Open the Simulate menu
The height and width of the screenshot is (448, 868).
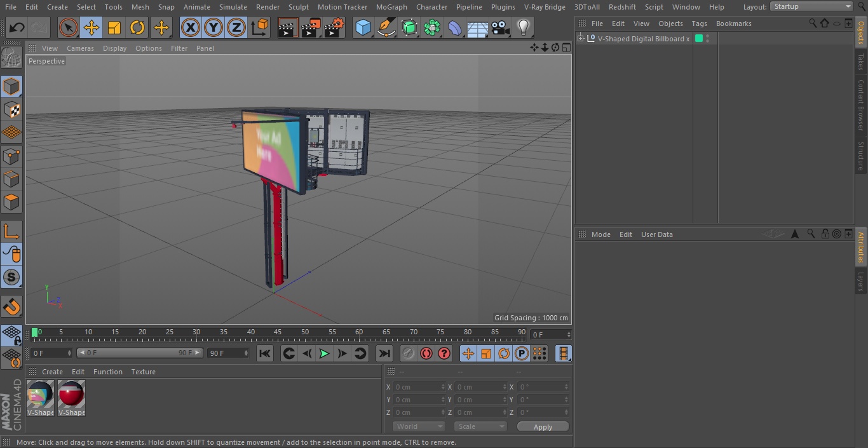click(233, 7)
